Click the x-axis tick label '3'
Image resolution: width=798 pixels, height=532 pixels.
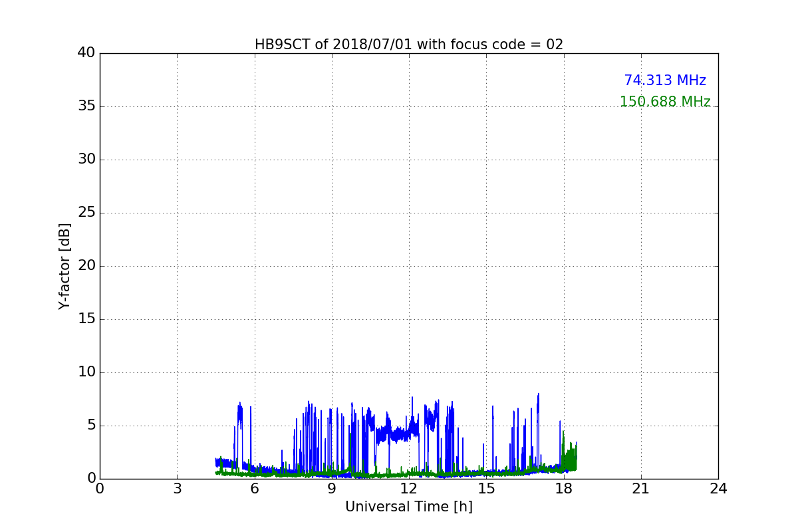(x=177, y=489)
